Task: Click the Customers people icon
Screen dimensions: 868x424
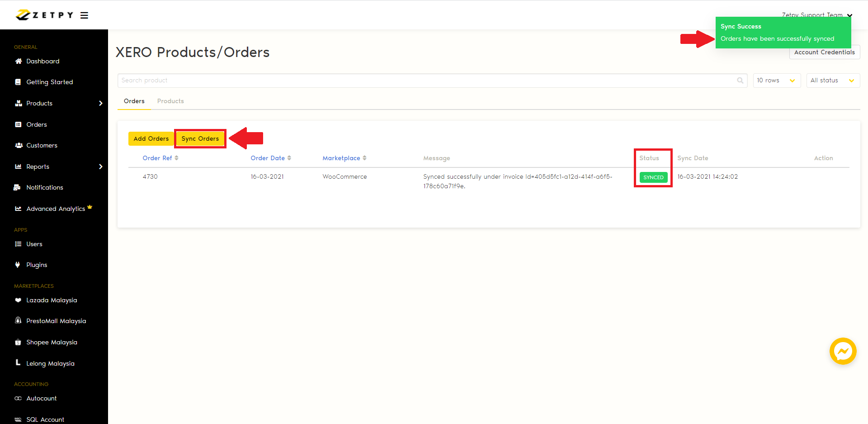Action: 19,145
